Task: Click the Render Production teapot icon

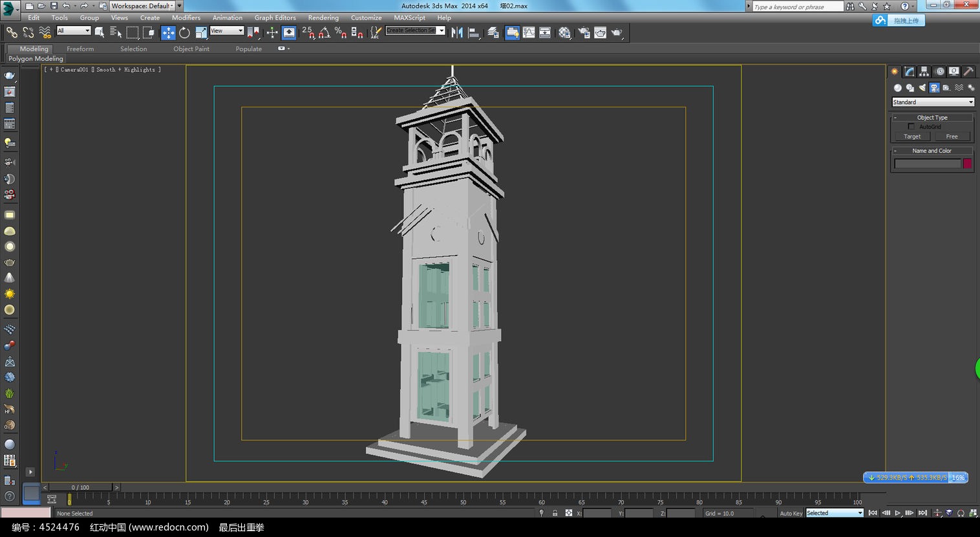Action: [x=617, y=32]
